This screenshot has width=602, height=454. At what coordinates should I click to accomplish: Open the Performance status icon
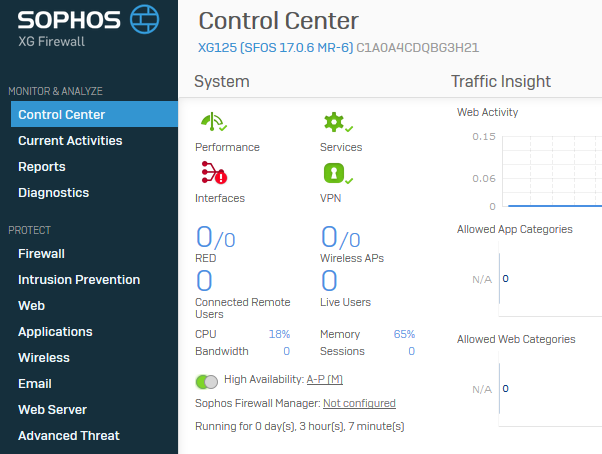pos(214,122)
